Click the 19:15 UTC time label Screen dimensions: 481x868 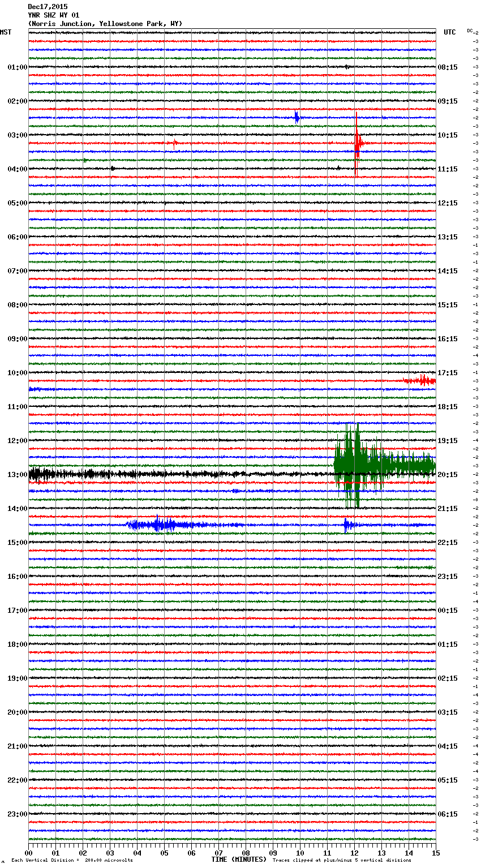pyautogui.click(x=448, y=441)
